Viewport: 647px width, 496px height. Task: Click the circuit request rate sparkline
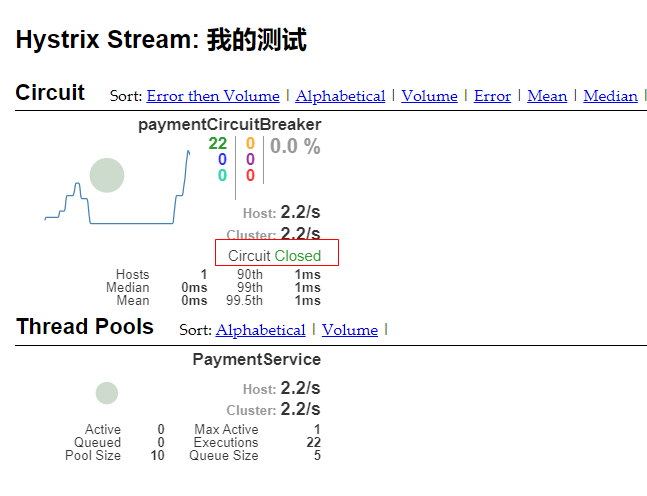click(118, 188)
